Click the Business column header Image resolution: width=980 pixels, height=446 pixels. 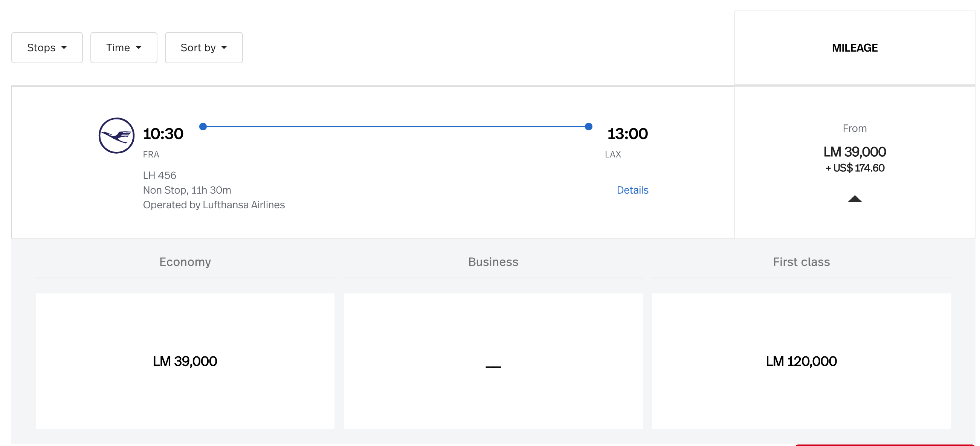tap(493, 262)
